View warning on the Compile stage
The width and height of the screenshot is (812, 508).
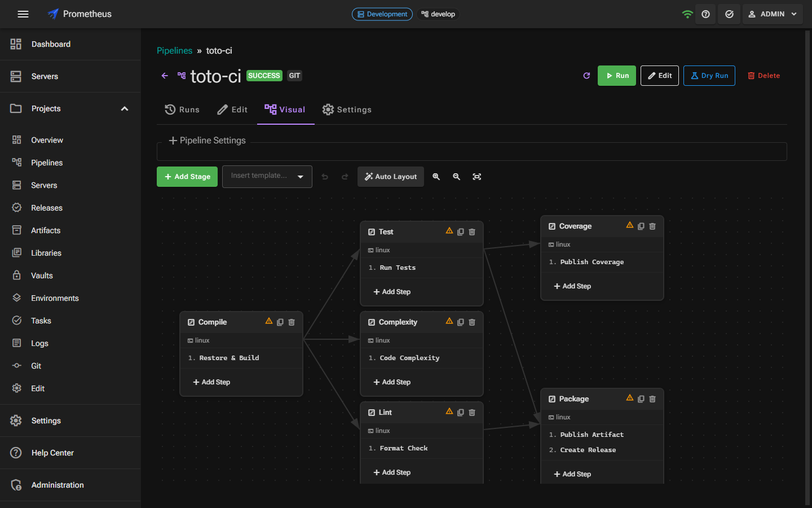pos(269,321)
